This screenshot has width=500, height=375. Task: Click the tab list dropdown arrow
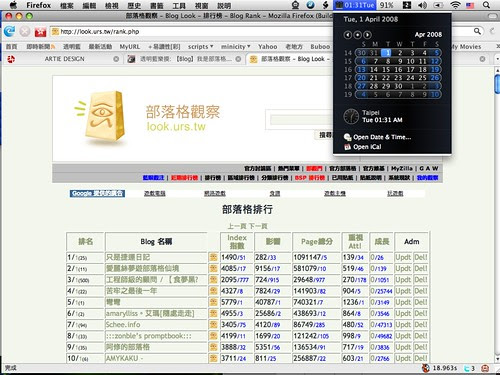click(497, 59)
